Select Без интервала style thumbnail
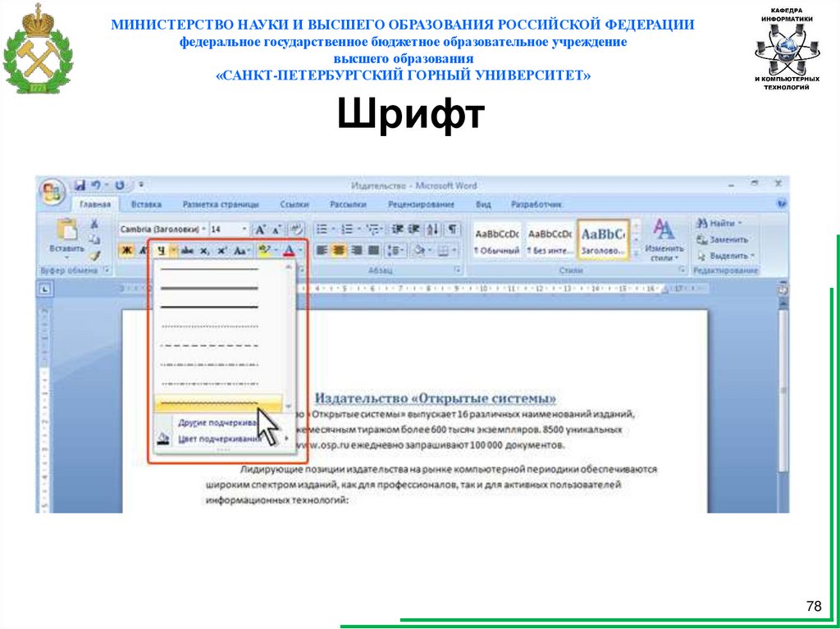 [x=550, y=242]
